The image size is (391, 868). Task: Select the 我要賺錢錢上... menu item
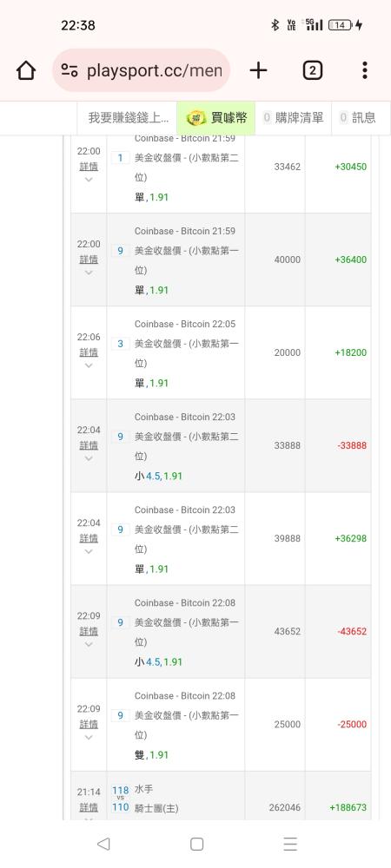129,117
